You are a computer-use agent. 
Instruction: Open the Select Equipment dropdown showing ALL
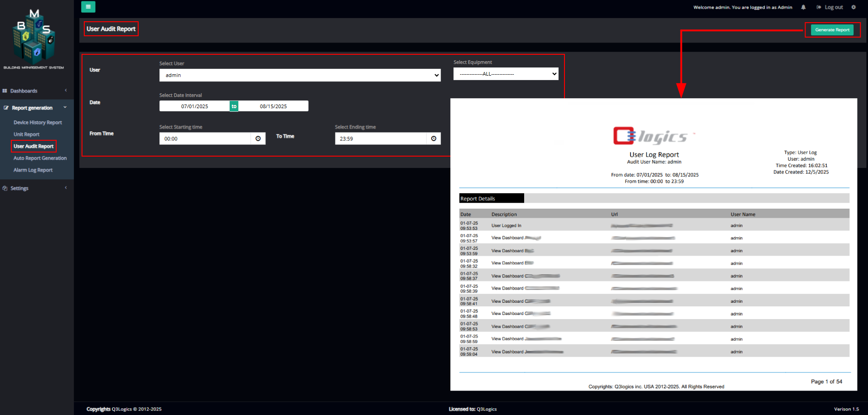pos(506,73)
